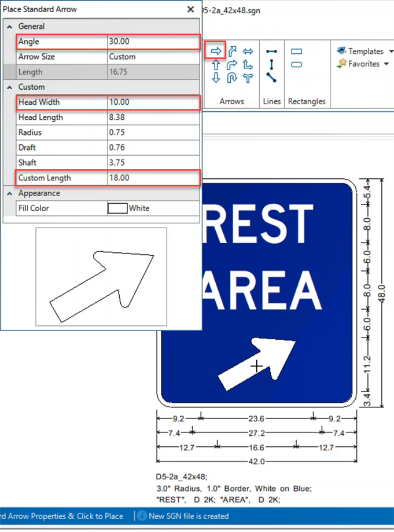Select the diagonal line tool
394x532 pixels.
[x=271, y=78]
